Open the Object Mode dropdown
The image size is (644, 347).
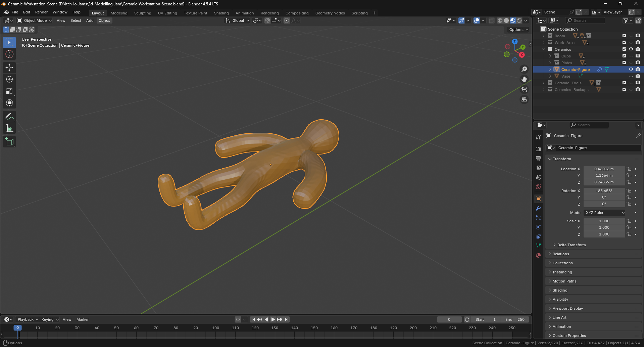tap(35, 20)
